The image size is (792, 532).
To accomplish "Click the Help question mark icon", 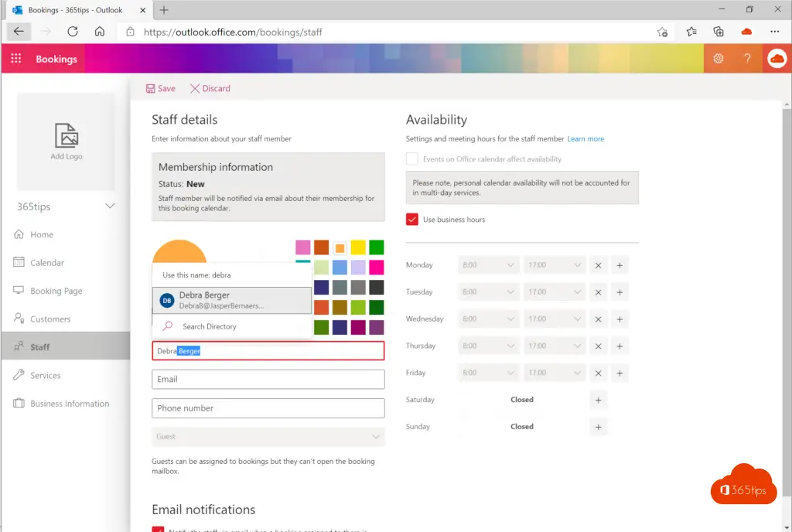I will pyautogui.click(x=747, y=59).
